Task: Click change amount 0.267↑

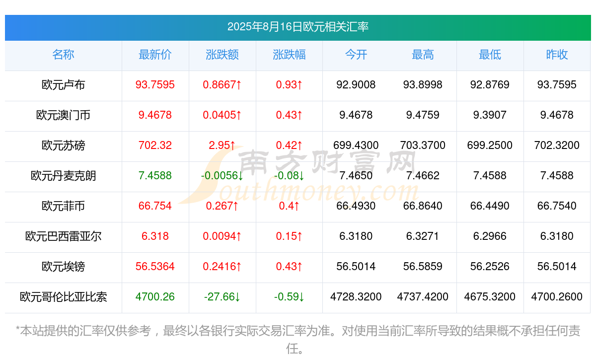Action: [x=222, y=206]
